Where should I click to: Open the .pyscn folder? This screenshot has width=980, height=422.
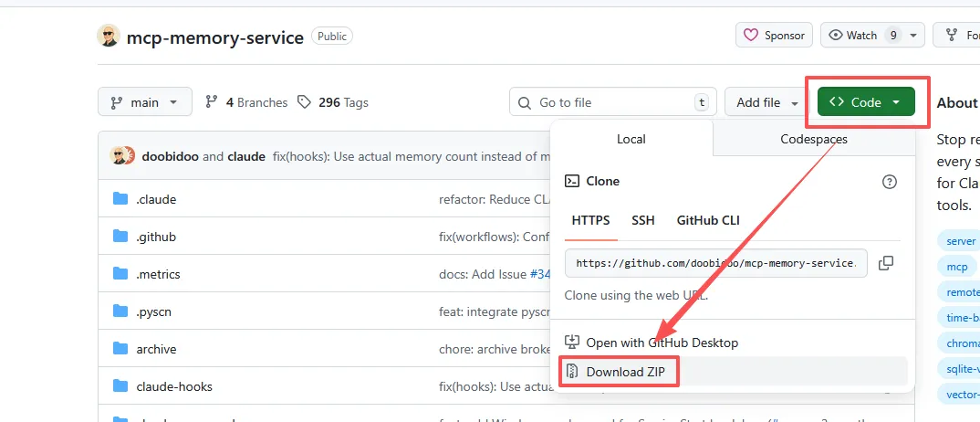(154, 312)
